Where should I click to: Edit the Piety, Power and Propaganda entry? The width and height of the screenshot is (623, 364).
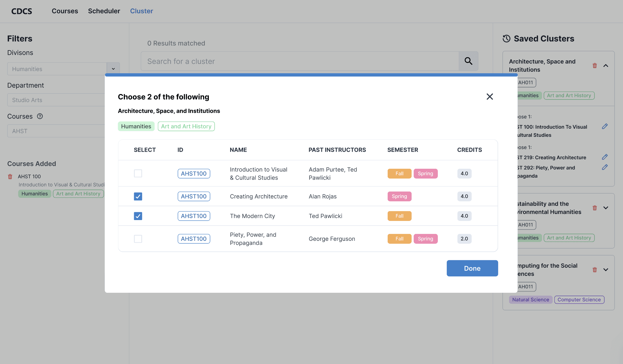[605, 167]
